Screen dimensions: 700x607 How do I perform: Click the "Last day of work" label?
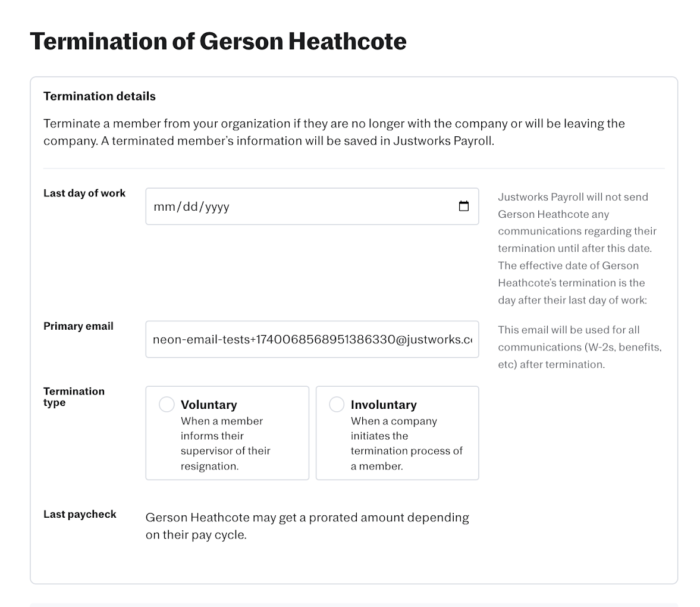[84, 193]
